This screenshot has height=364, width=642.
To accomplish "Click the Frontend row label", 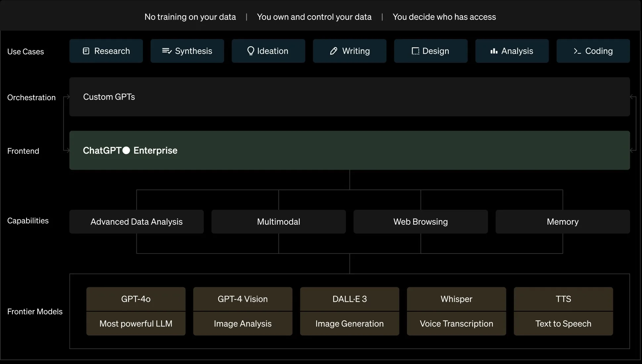I will pos(23,151).
